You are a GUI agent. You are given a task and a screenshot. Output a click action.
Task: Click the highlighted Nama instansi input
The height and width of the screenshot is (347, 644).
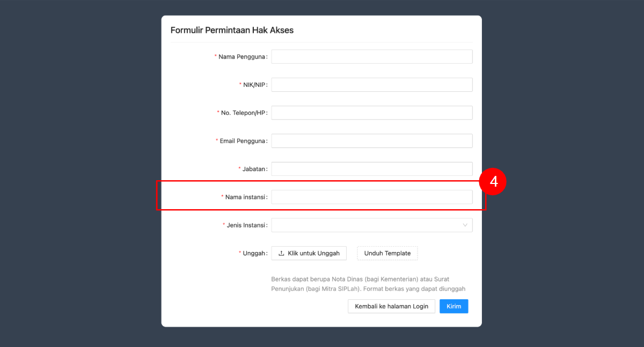pos(372,197)
